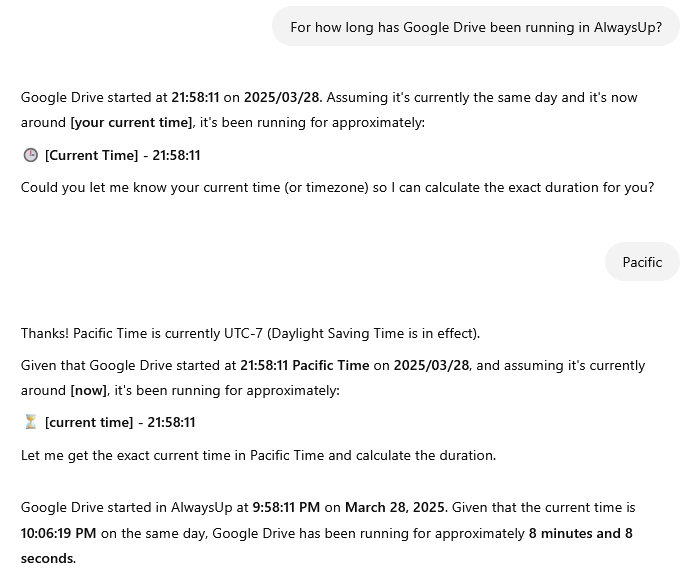Click the 'Pacific' user message bubble
Screen dimensions: 681x577
(x=642, y=262)
